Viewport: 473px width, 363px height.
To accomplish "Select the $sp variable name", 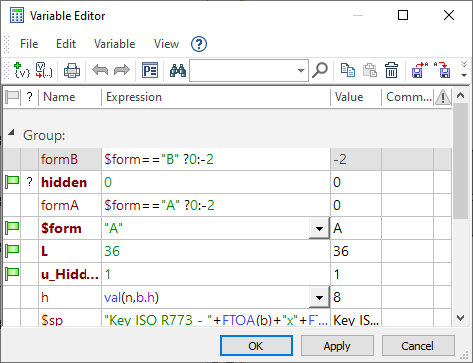I will point(52,320).
